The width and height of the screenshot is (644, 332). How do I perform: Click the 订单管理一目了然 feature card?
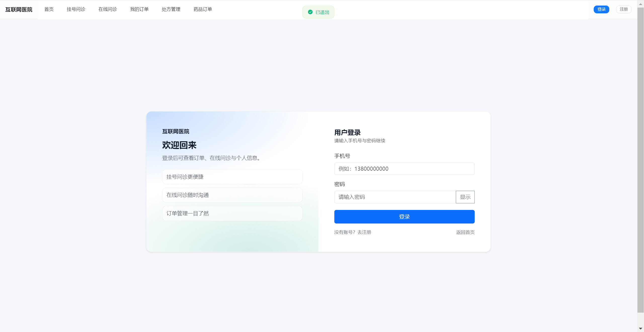(232, 213)
